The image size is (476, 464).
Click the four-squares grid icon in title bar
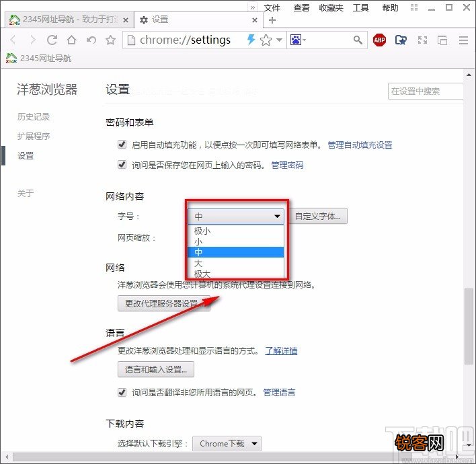point(414,7)
